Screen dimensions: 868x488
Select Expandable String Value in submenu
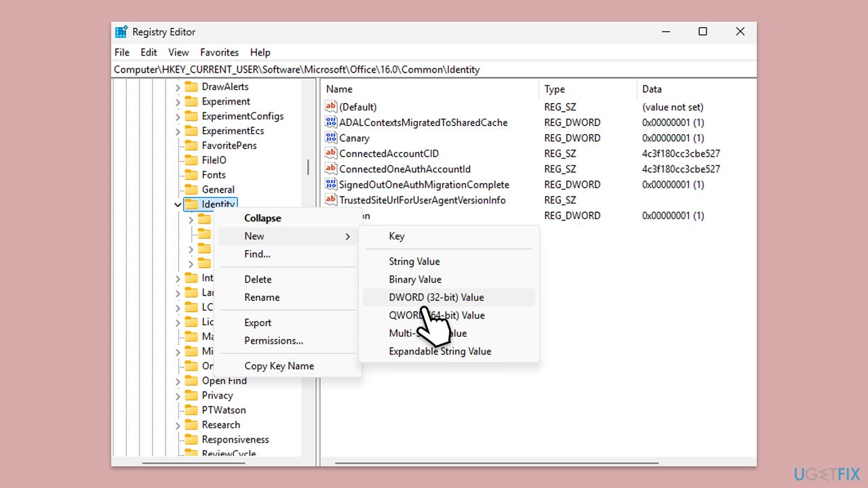[x=449, y=351]
